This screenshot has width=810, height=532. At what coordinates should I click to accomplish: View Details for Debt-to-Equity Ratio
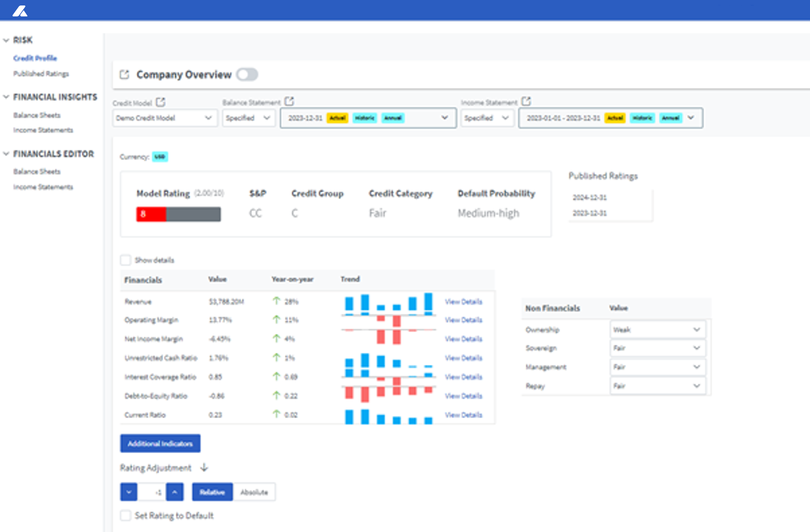(x=463, y=396)
